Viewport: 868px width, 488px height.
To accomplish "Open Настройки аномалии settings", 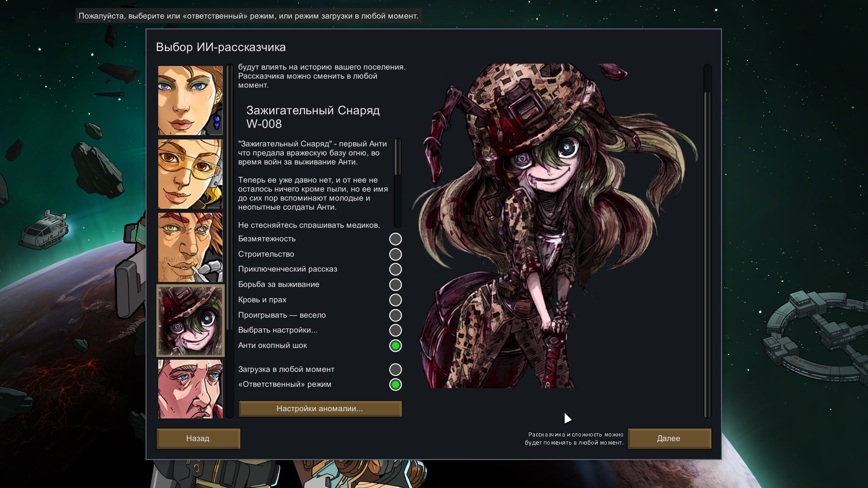I will click(x=320, y=409).
